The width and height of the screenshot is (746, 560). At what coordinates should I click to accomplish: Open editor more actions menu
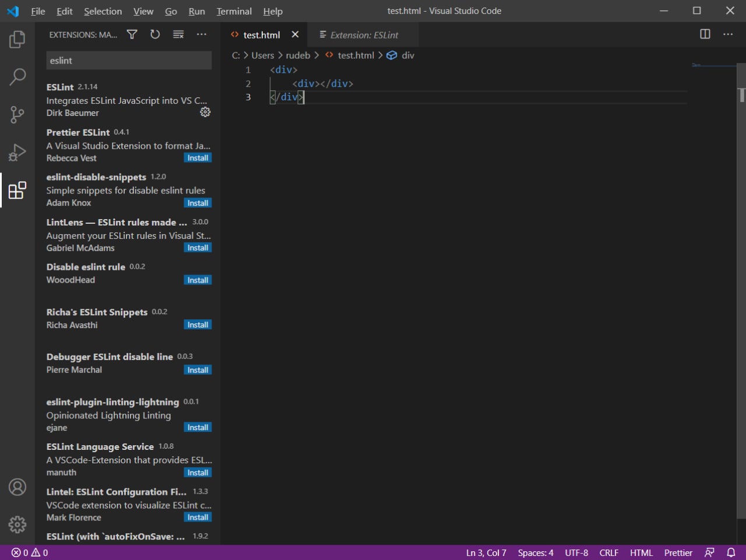pyautogui.click(x=728, y=34)
